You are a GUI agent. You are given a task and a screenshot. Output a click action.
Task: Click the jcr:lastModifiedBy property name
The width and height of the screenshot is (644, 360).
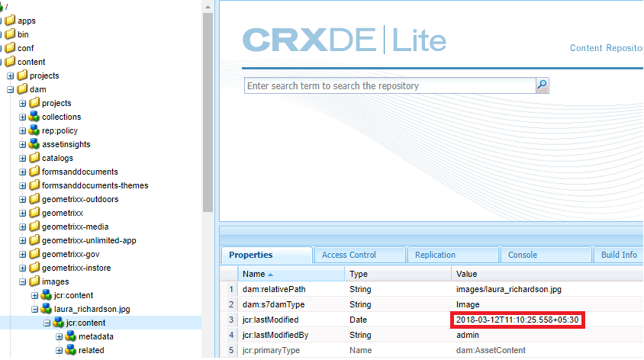point(275,335)
